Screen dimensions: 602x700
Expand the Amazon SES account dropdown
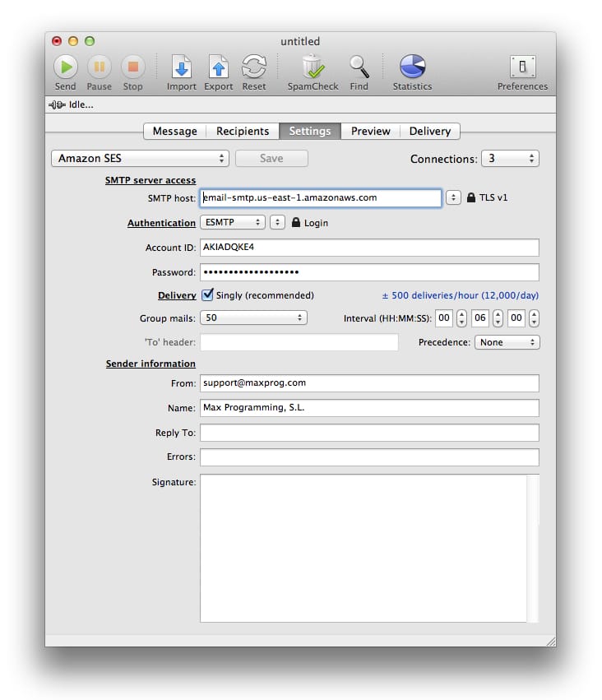(140, 158)
